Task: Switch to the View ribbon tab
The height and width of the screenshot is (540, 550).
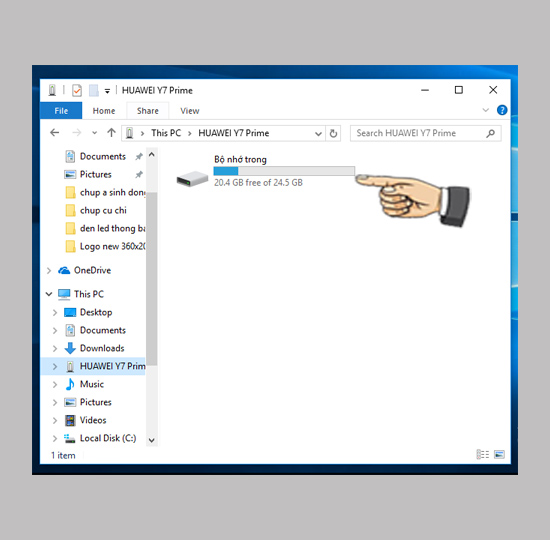Action: point(190,111)
